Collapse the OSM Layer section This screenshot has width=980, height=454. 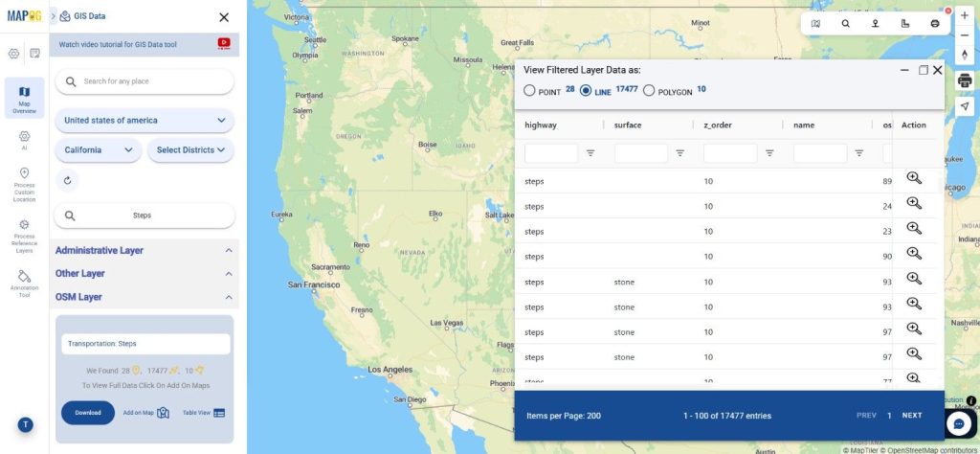pos(229,297)
